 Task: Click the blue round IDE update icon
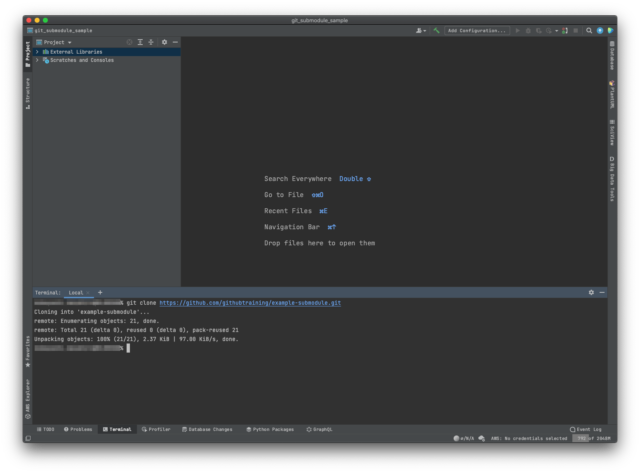click(600, 31)
